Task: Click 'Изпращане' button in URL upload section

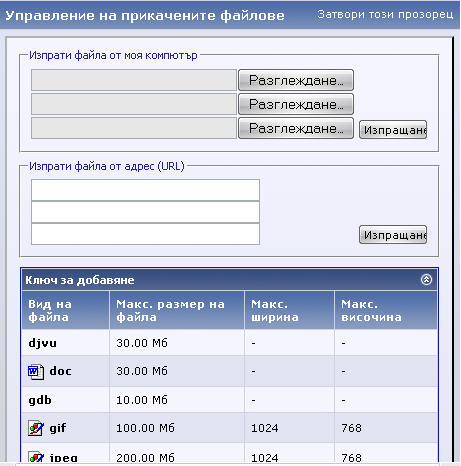Action: (x=393, y=235)
